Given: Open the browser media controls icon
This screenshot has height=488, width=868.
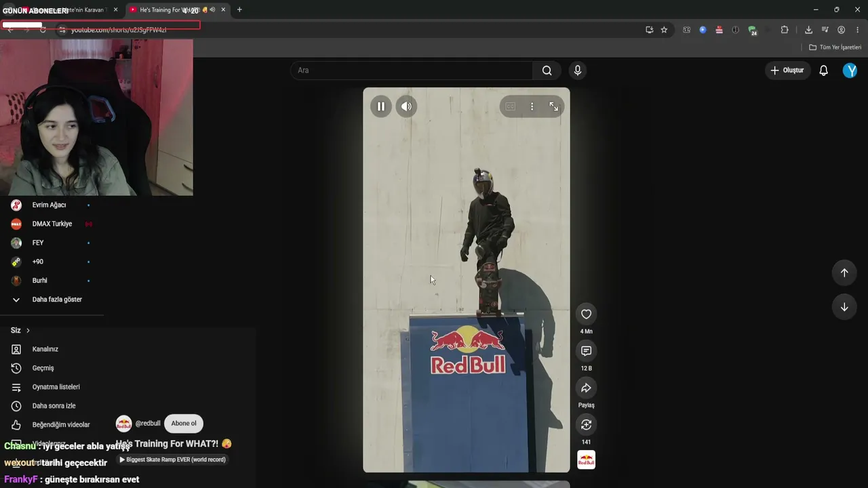Looking at the screenshot, I should click(825, 30).
